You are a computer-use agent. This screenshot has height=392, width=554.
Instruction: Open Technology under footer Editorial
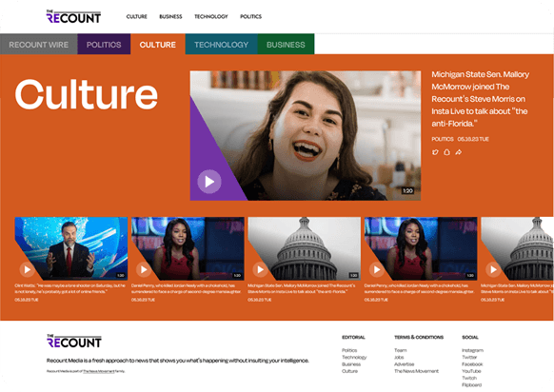354,358
